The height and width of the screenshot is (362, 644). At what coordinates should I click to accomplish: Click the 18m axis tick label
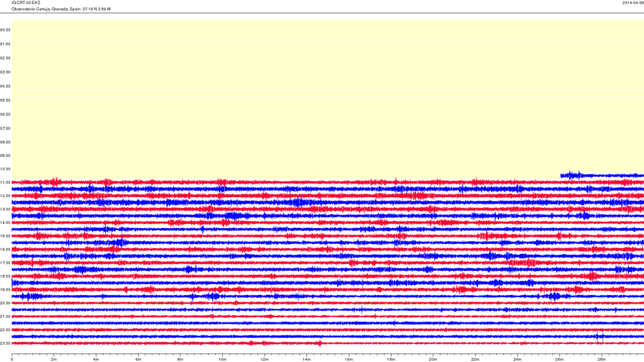tap(391, 359)
